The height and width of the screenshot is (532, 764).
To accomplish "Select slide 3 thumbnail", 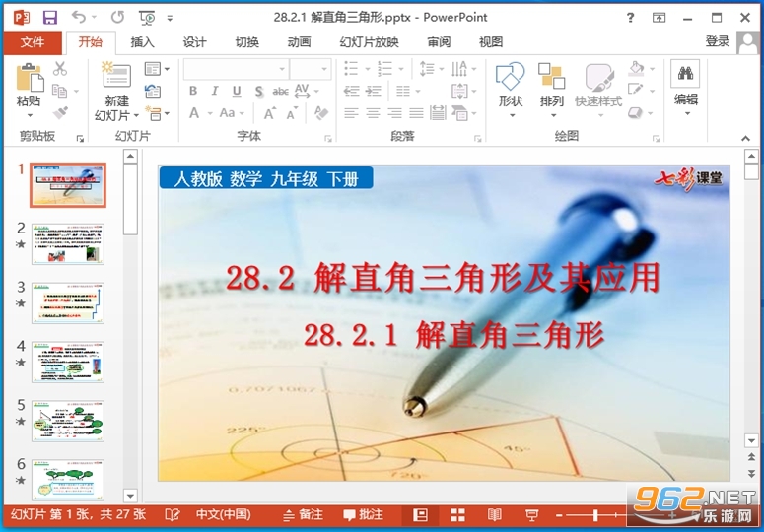I will pyautogui.click(x=68, y=302).
